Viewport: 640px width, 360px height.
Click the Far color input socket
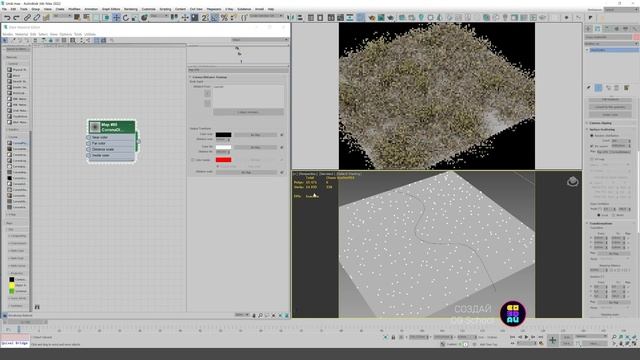click(89, 143)
